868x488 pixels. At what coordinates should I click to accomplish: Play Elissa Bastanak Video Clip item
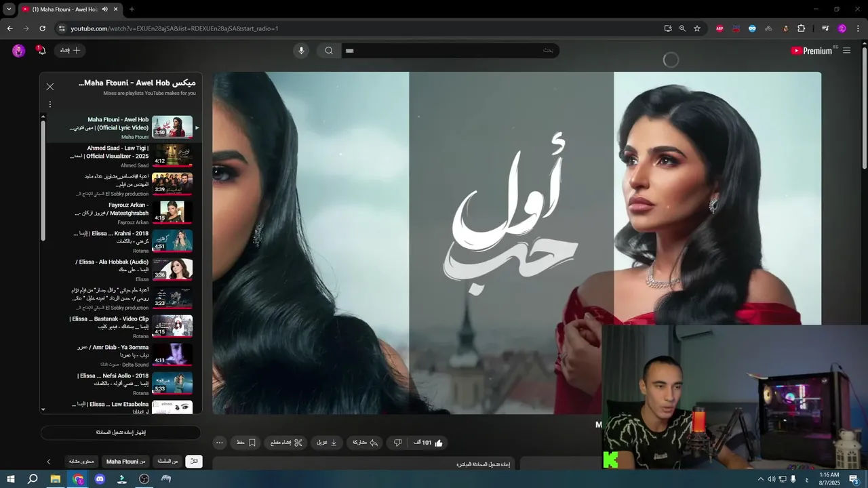(x=119, y=327)
